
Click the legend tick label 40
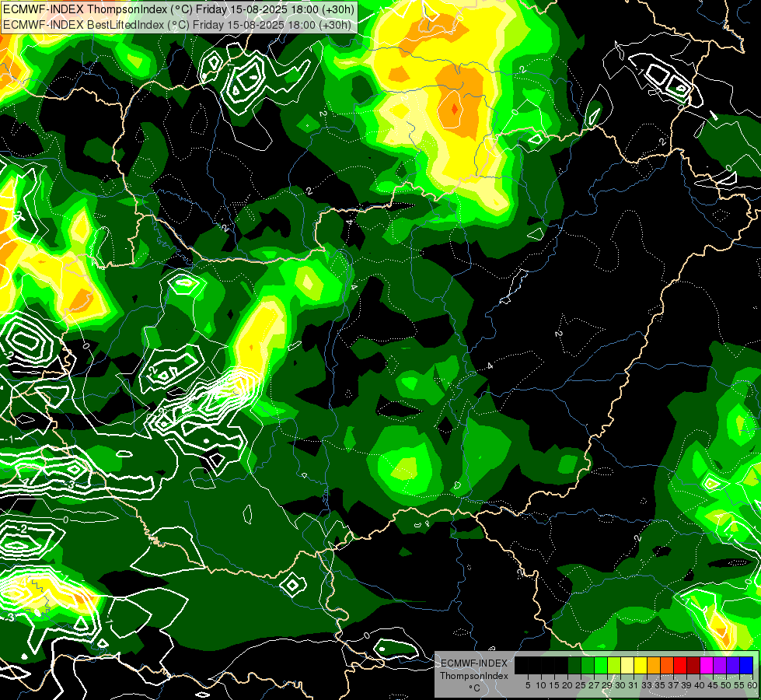coord(700,685)
